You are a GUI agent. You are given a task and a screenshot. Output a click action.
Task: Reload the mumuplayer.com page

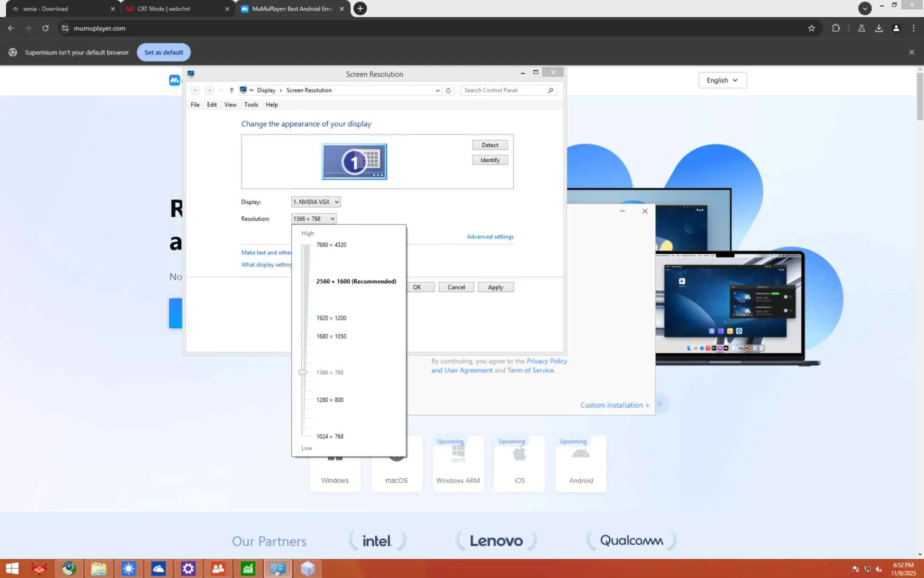45,28
